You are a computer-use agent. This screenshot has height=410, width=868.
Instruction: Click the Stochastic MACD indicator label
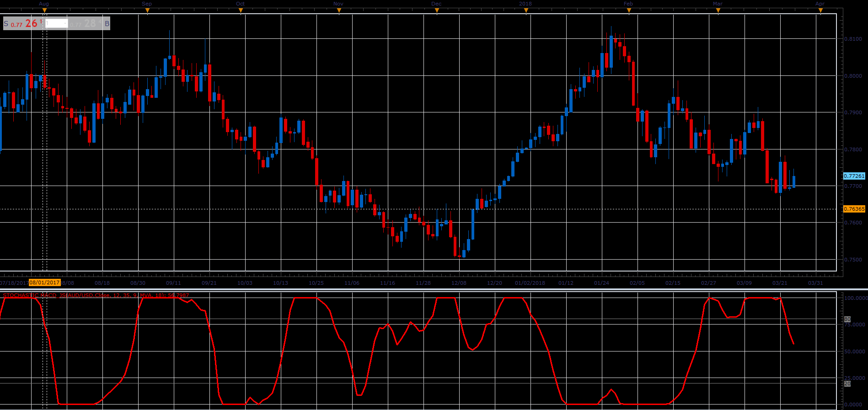[x=96, y=295]
